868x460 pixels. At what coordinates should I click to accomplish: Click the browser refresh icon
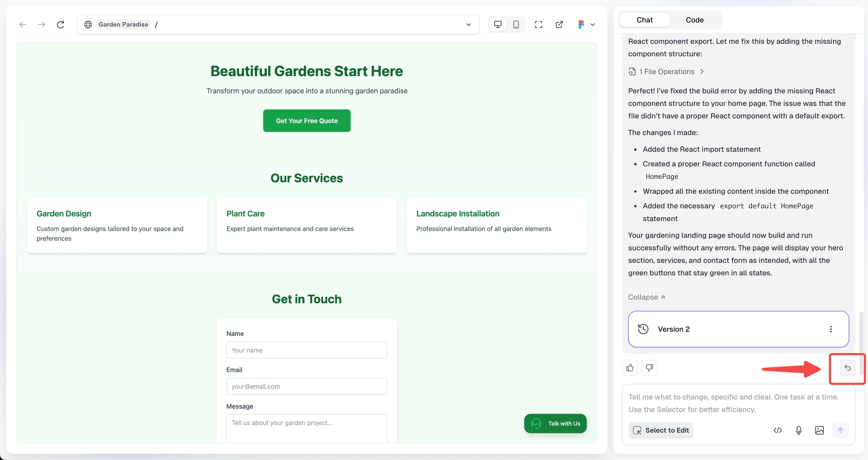coord(60,24)
